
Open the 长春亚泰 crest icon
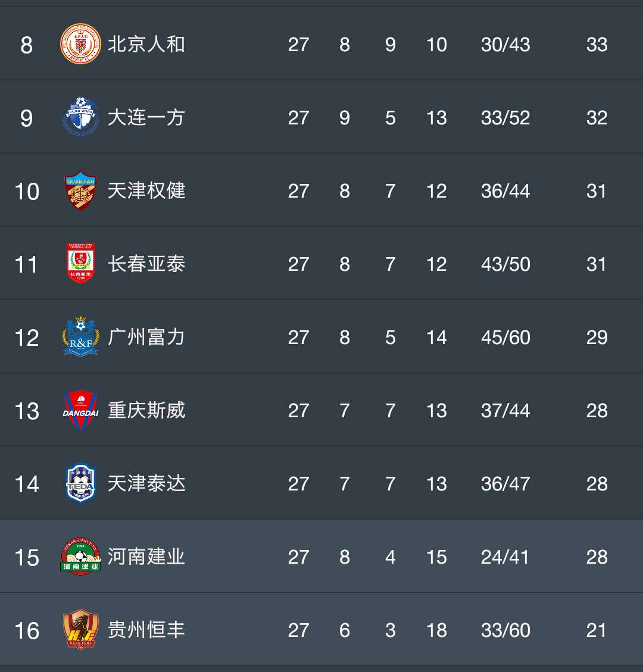[82, 264]
